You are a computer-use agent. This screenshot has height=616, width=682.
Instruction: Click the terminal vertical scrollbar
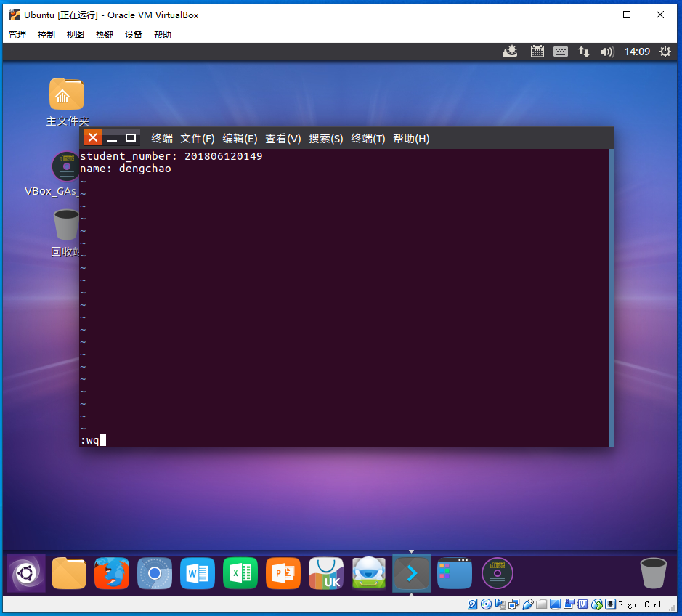(611, 297)
